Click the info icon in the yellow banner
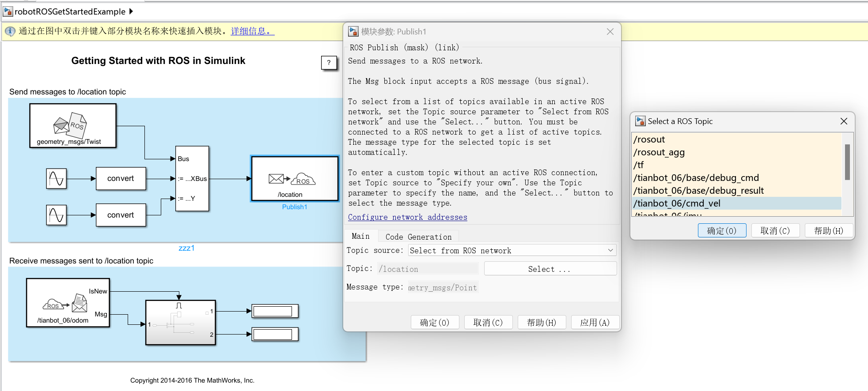 [10, 31]
